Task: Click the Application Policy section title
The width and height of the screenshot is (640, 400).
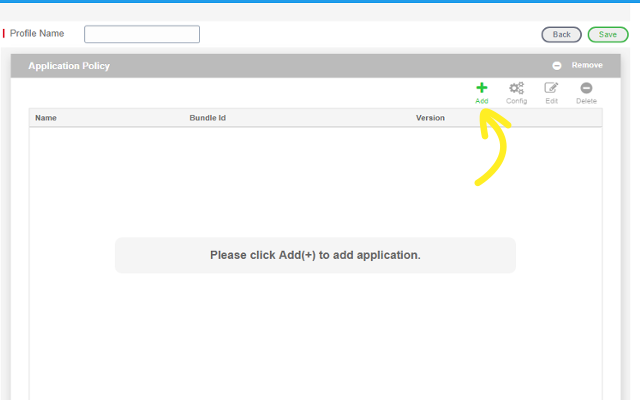Action: (x=69, y=66)
